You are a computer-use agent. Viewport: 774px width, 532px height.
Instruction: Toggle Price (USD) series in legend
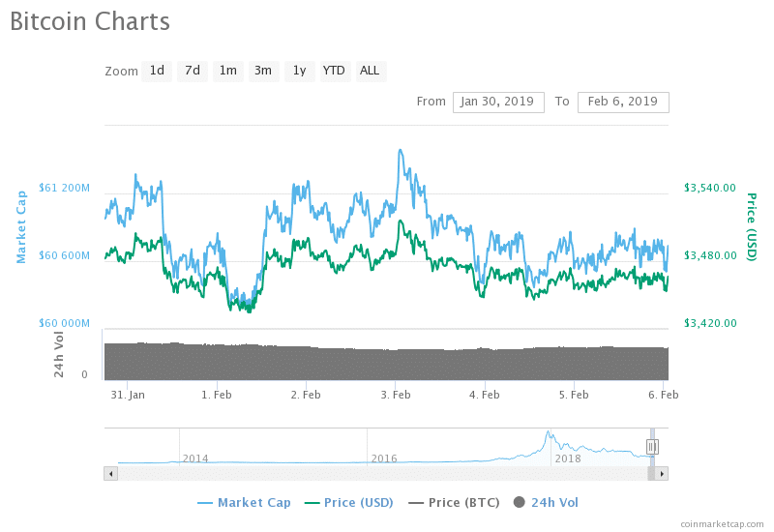pos(349,502)
